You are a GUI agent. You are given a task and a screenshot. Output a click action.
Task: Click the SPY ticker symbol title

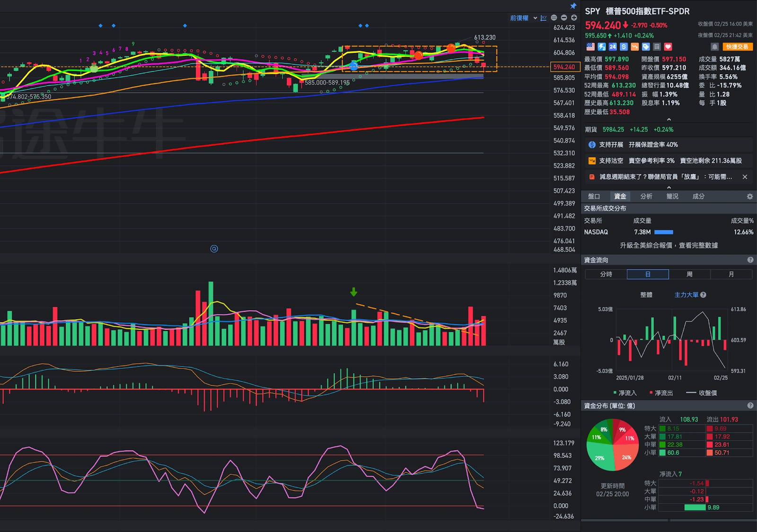(592, 11)
